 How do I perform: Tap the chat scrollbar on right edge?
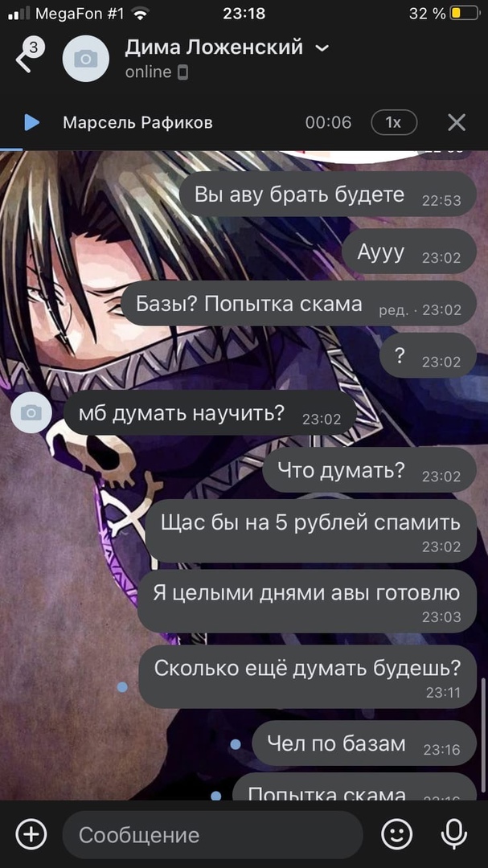click(485, 736)
